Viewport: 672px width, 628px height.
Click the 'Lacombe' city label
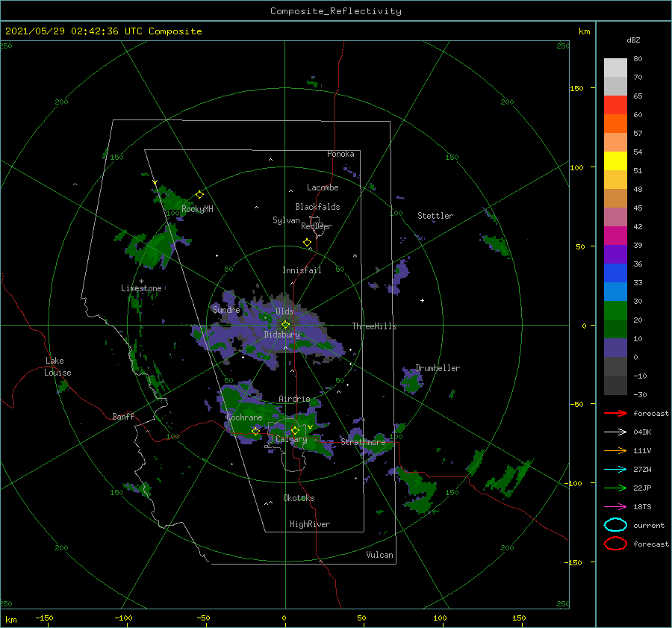click(323, 187)
